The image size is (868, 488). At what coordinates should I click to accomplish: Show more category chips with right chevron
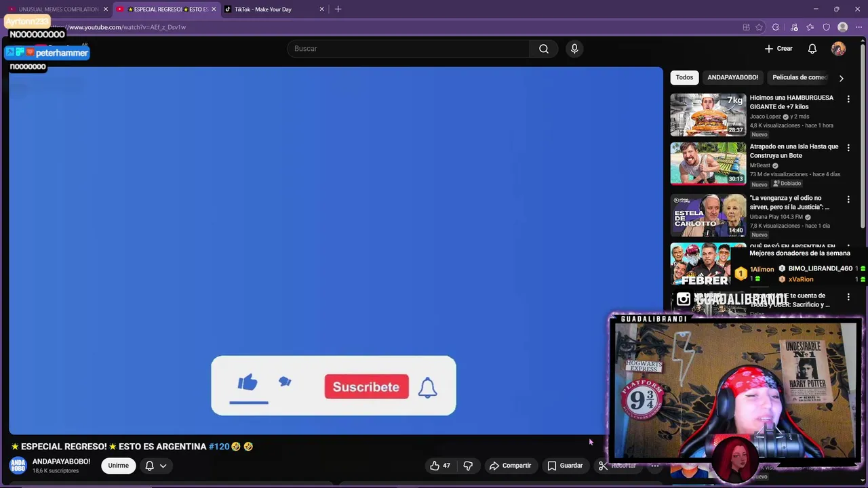(x=841, y=78)
